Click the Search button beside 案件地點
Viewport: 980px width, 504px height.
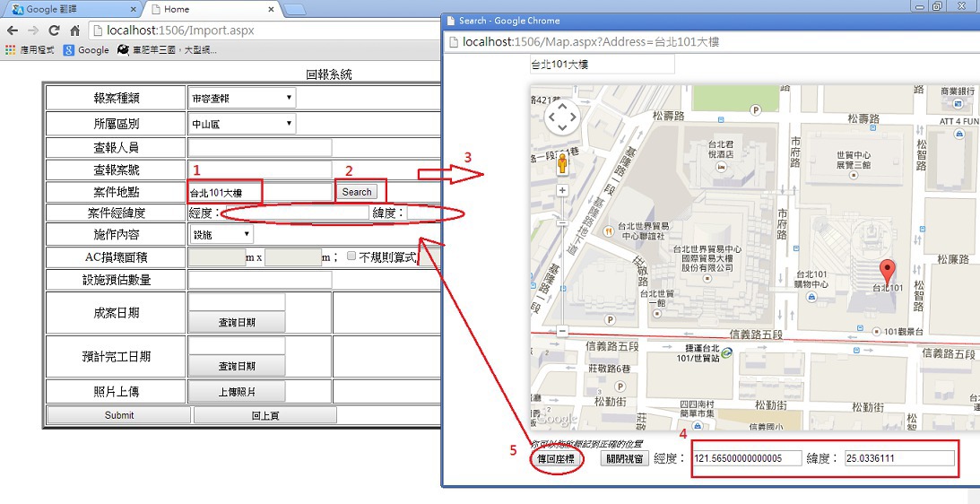click(356, 192)
